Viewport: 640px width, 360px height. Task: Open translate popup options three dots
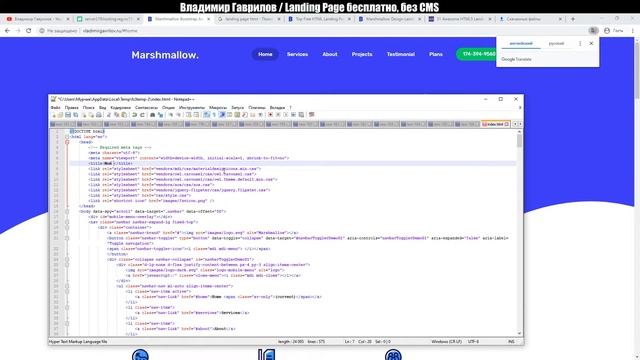click(x=580, y=43)
